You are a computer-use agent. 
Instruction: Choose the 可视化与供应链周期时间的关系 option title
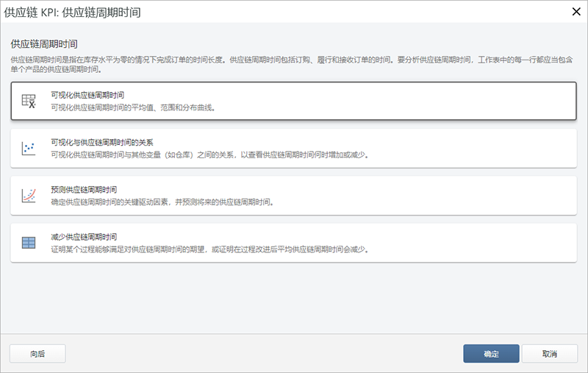(101, 143)
